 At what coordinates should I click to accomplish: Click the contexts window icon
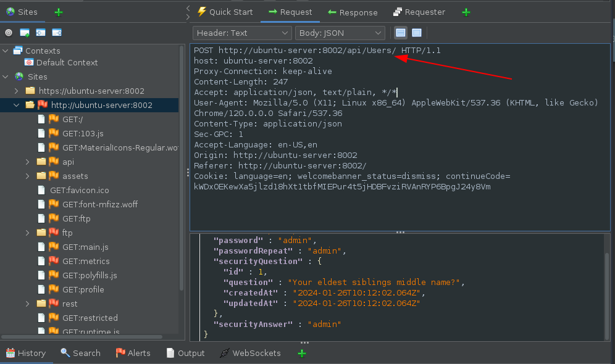click(18, 51)
